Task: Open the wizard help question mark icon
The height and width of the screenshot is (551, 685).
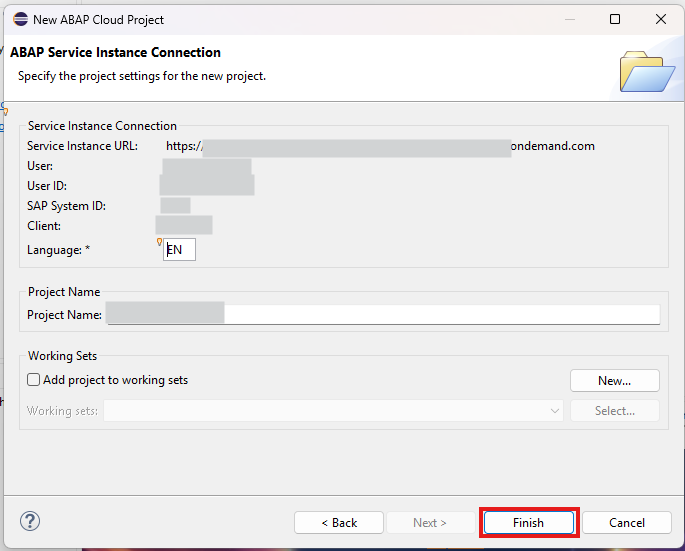Action: click(x=30, y=521)
